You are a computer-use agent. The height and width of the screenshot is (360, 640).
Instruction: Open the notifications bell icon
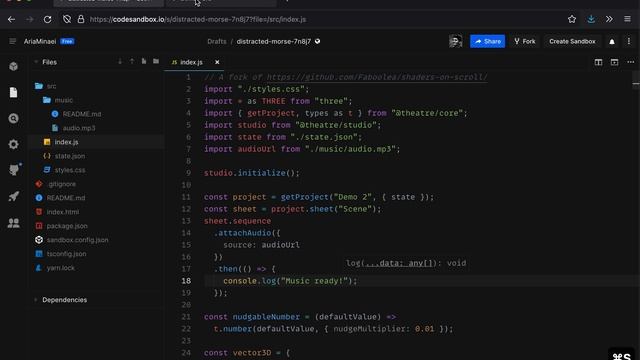coord(612,42)
